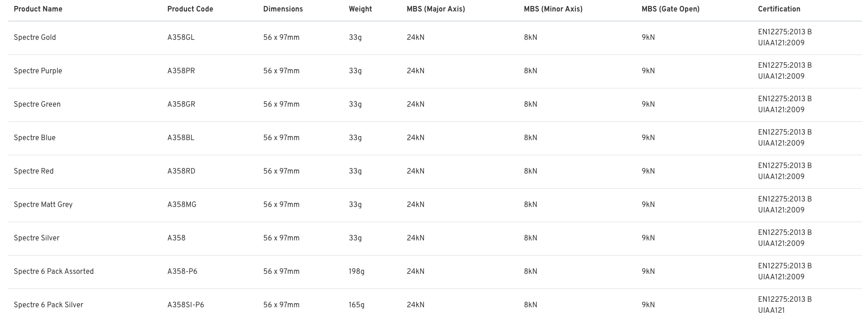Click the Product Name column header
Screen dimensions: 868x321
coord(38,9)
